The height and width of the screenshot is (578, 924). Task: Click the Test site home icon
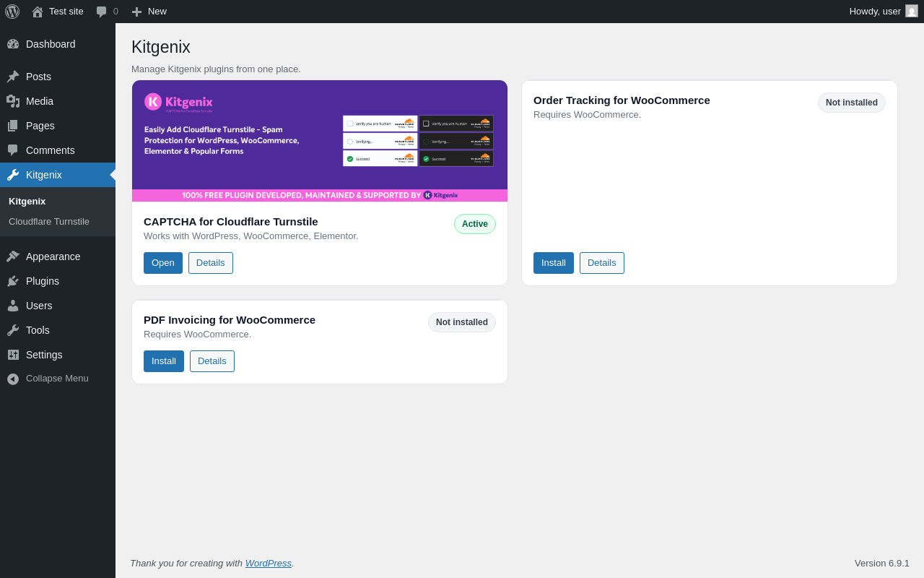(x=38, y=12)
